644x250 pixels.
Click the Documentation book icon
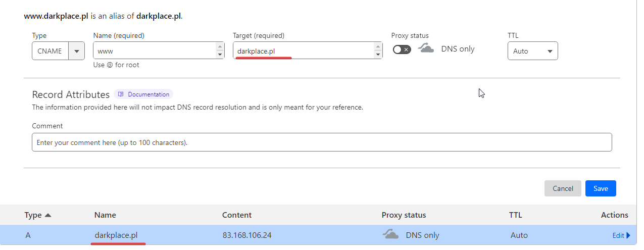(121, 94)
